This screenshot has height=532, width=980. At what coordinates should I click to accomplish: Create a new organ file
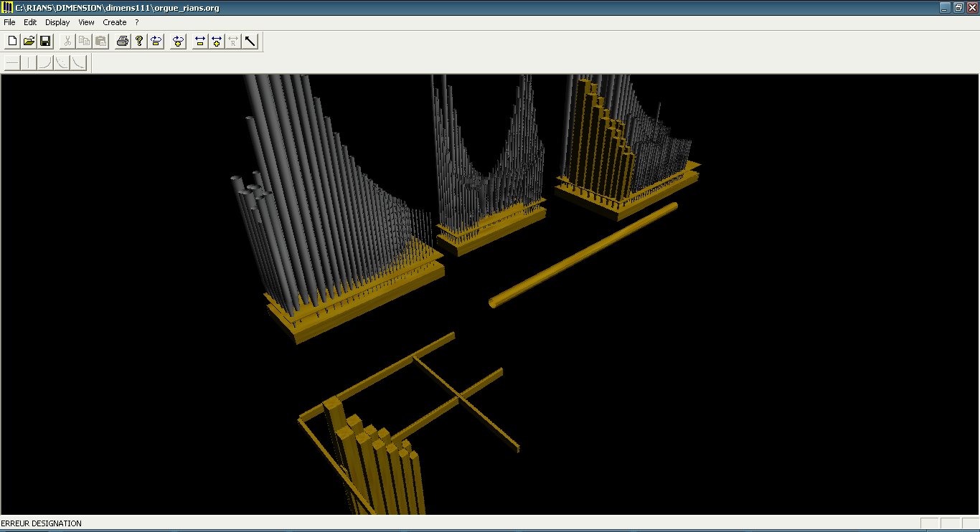11,41
